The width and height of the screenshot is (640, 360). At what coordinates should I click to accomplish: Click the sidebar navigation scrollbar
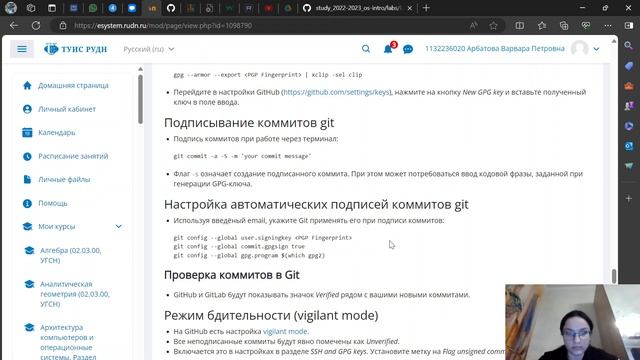coord(140,99)
